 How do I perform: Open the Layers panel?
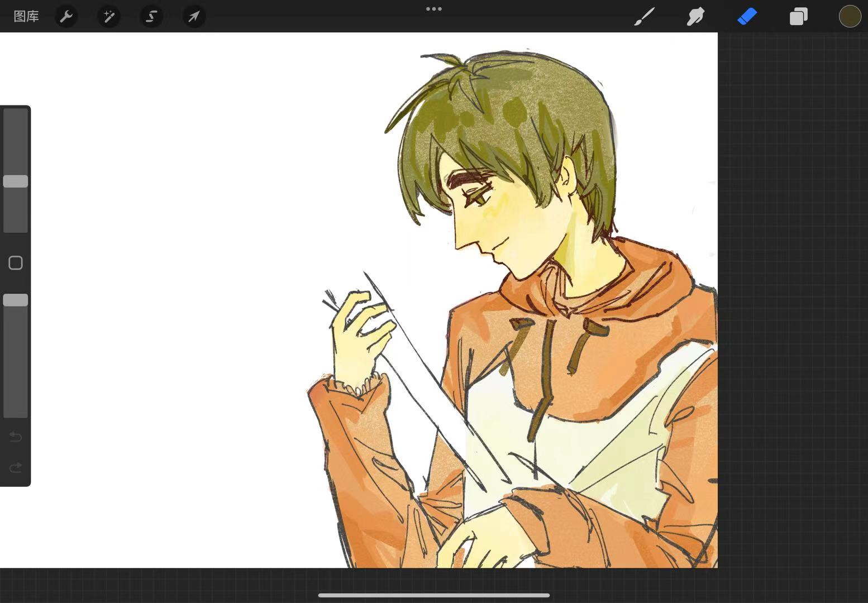(798, 17)
